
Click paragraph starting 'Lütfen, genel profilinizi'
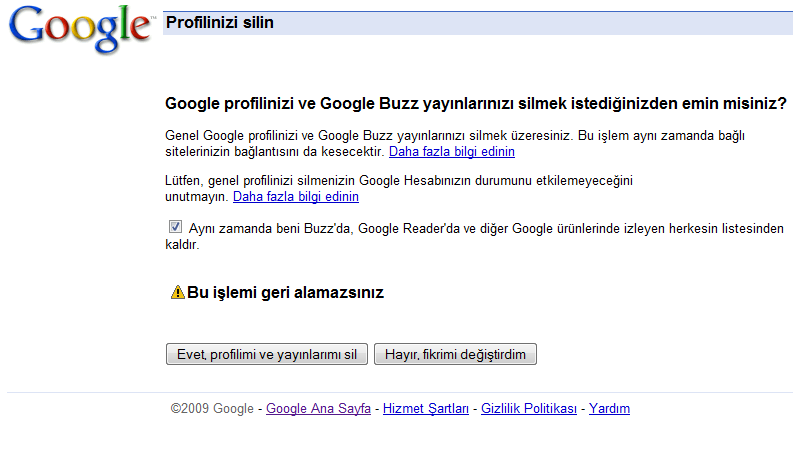click(398, 188)
